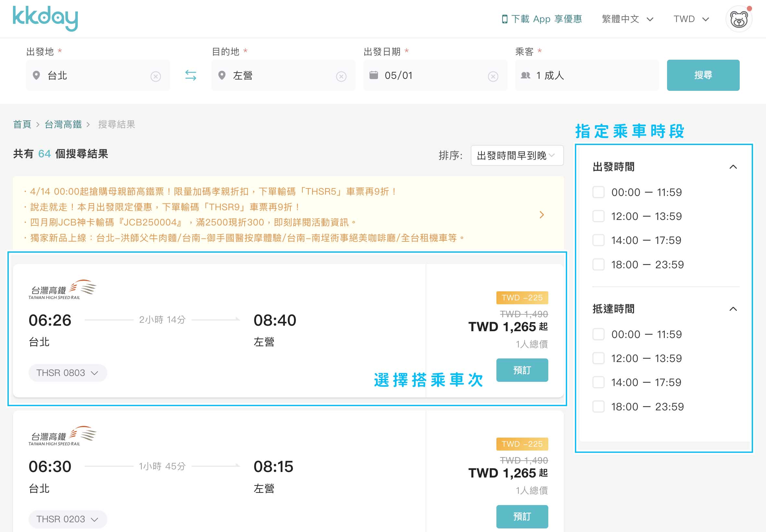The image size is (766, 532).
Task: Go to 首頁 breadcrumb
Action: [x=22, y=124]
